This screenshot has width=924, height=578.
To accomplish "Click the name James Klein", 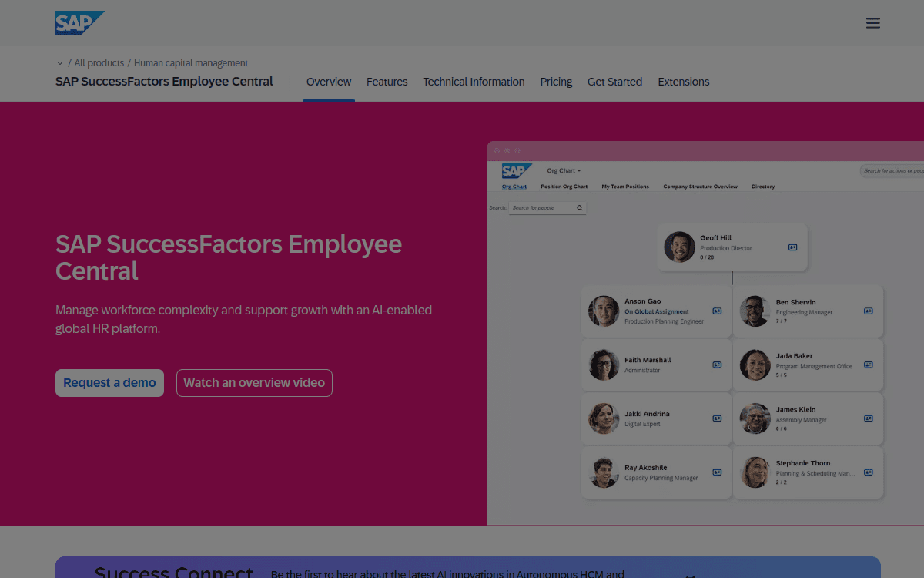I will (795, 409).
